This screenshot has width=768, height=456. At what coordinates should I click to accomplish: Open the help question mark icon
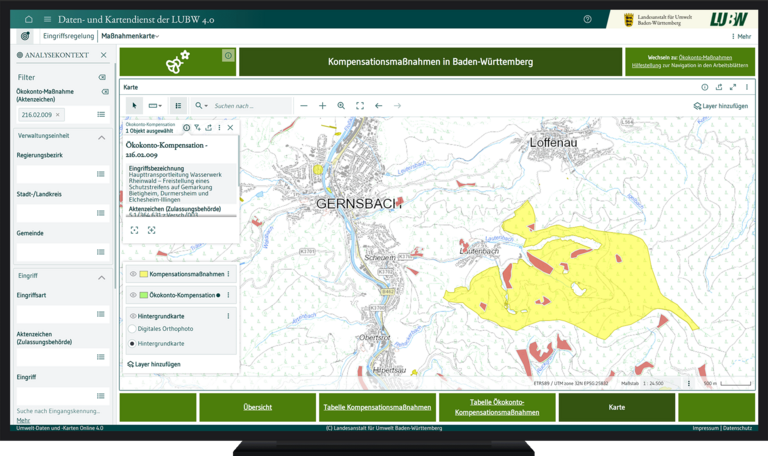click(587, 19)
